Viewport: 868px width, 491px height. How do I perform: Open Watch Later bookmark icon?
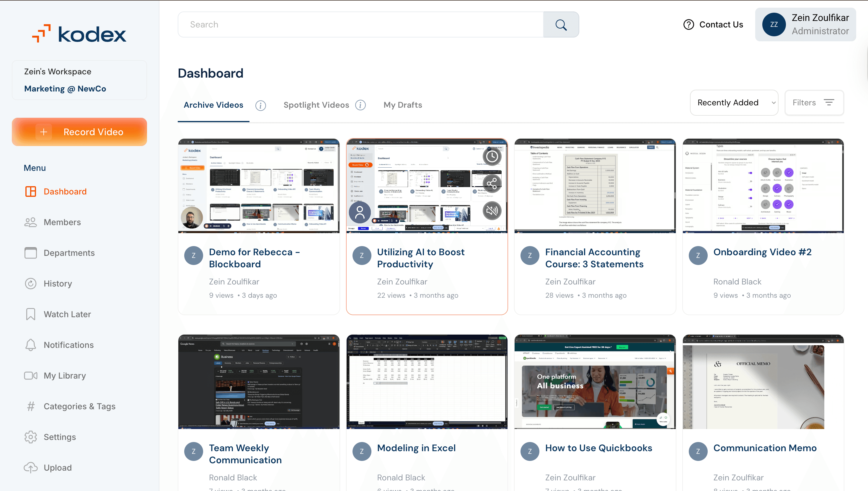(x=30, y=314)
